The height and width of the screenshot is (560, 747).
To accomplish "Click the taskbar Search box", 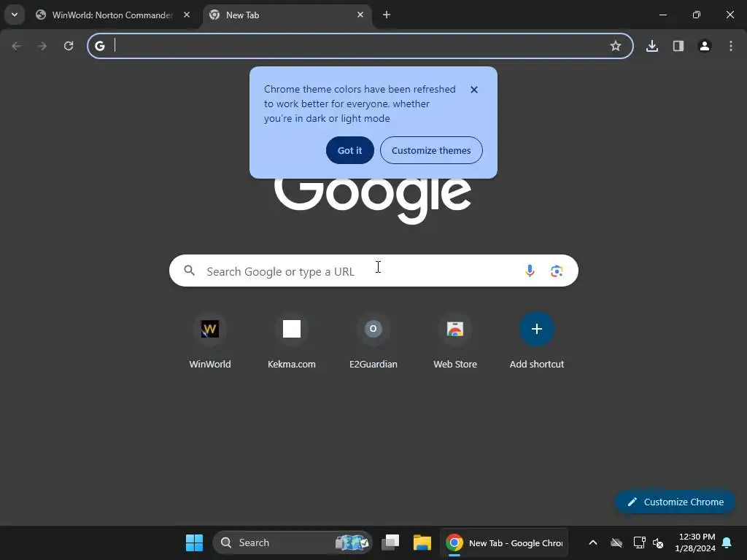I will pos(293,542).
